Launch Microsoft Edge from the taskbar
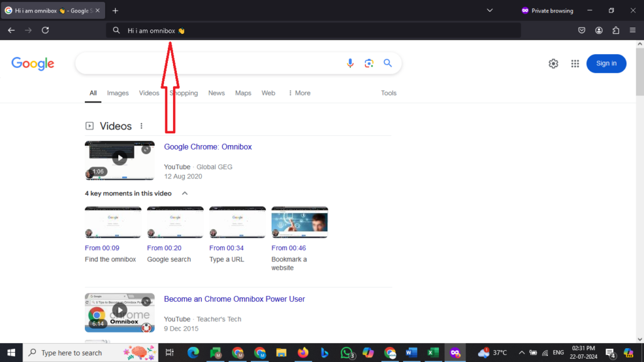The height and width of the screenshot is (362, 644). tap(193, 353)
